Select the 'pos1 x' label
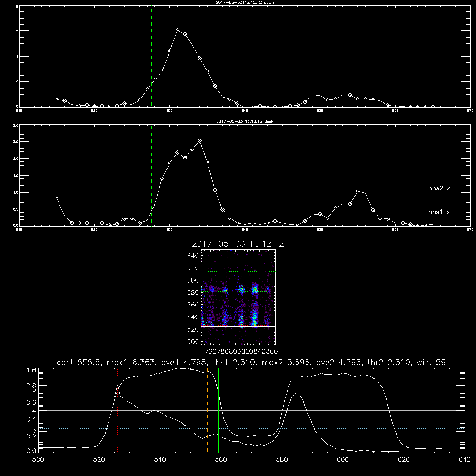Image resolution: width=476 pixels, height=476 pixels. pos(439,212)
